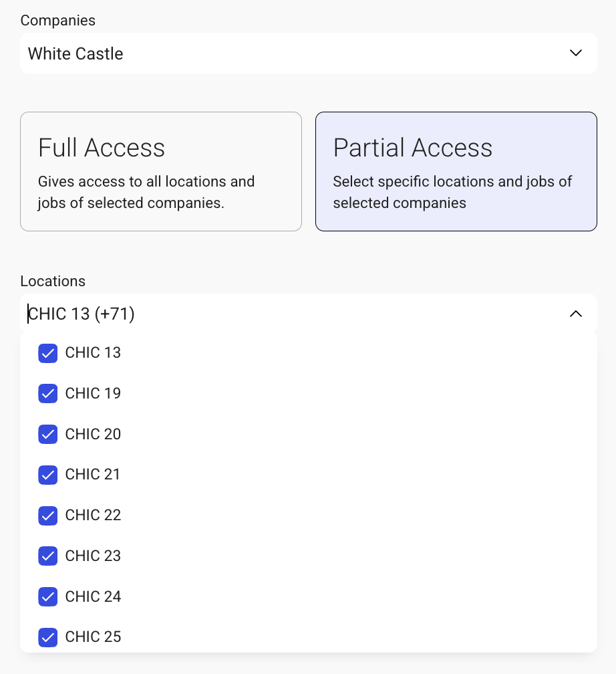This screenshot has width=616, height=674.
Task: Open the White Castle companies selector
Action: [294, 53]
